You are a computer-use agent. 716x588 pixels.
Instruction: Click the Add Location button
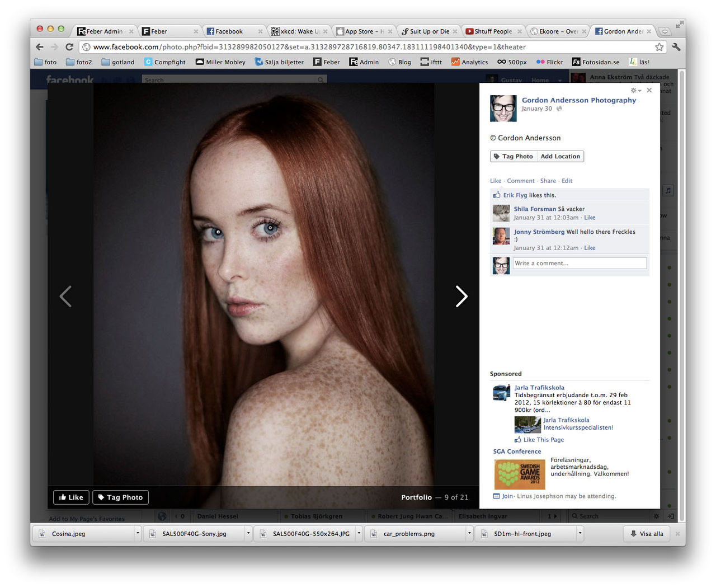560,157
